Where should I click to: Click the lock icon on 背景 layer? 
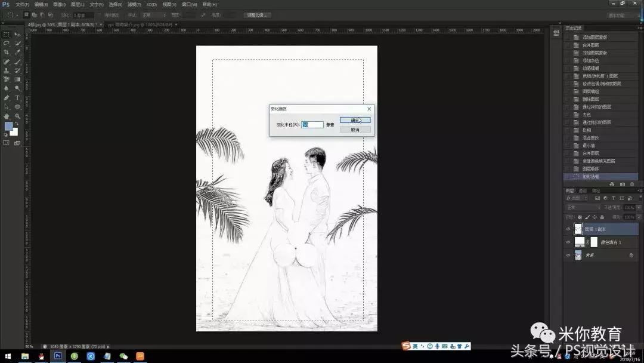(x=630, y=255)
